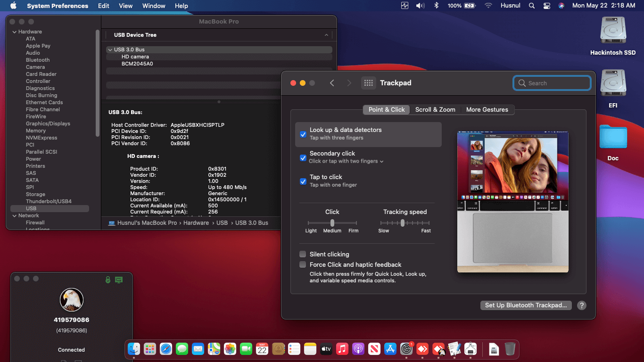The width and height of the screenshot is (644, 362).
Task: Click the Show All grid icon in Trackpad window
Action: point(368,83)
